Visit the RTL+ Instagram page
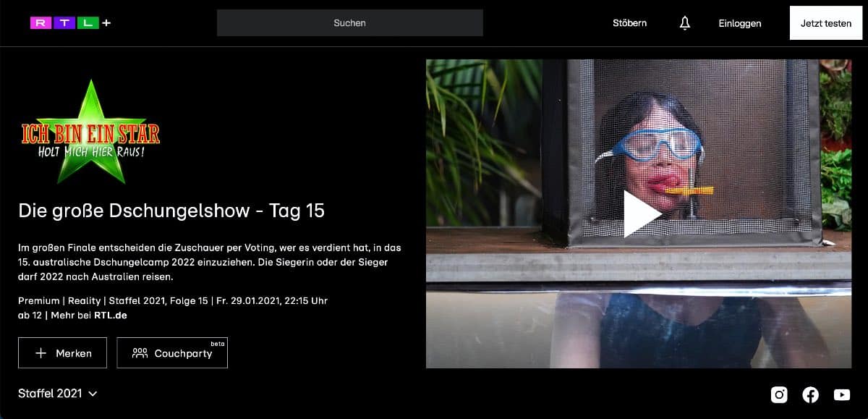Screen dimensions: 868x419 coord(779,394)
